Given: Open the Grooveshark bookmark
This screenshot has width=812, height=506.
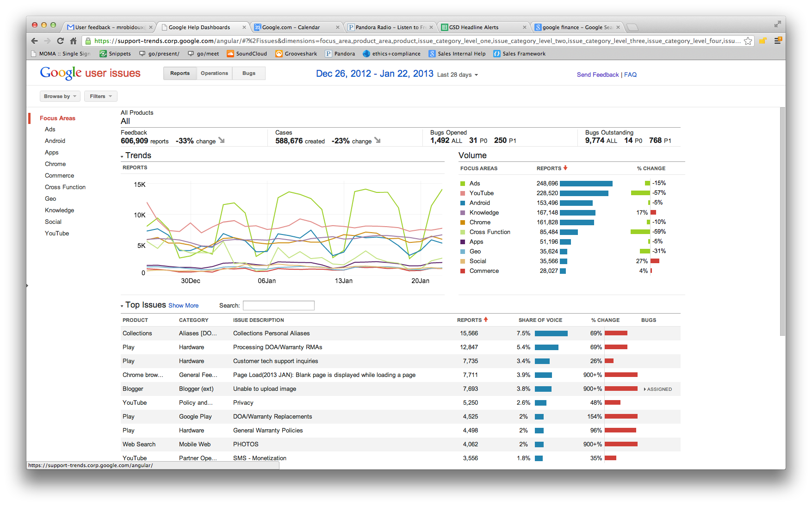Looking at the screenshot, I should (297, 54).
